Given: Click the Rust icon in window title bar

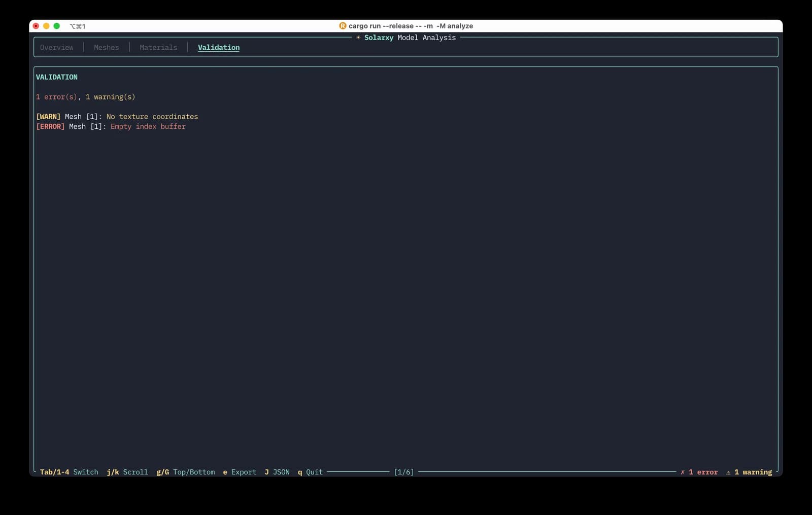Looking at the screenshot, I should [343, 26].
